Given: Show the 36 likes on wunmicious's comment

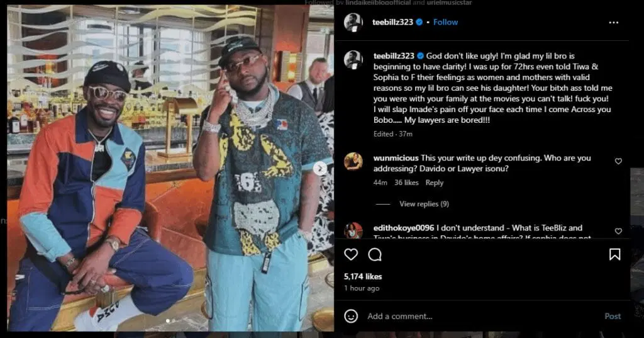Looking at the screenshot, I should pos(406,183).
